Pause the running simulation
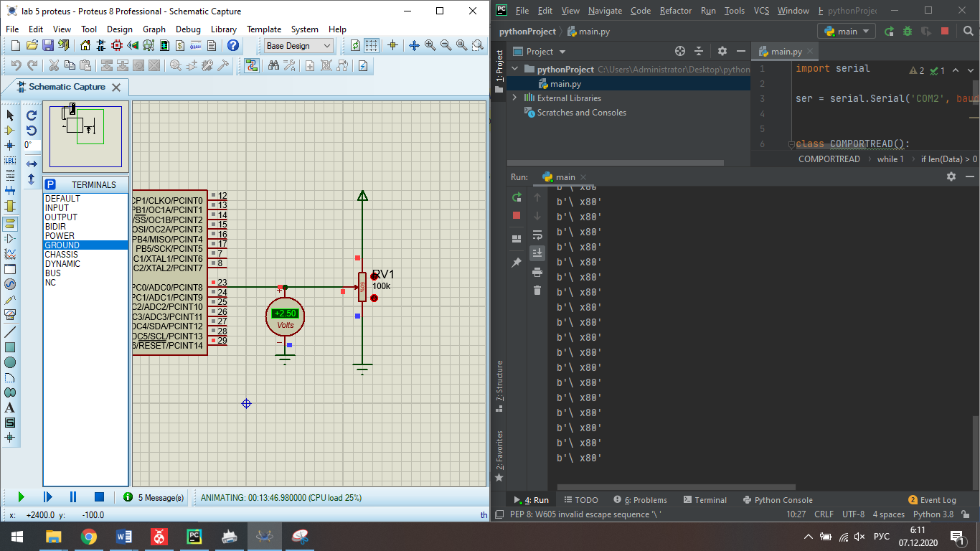Image resolution: width=980 pixels, height=551 pixels. pyautogui.click(x=73, y=496)
